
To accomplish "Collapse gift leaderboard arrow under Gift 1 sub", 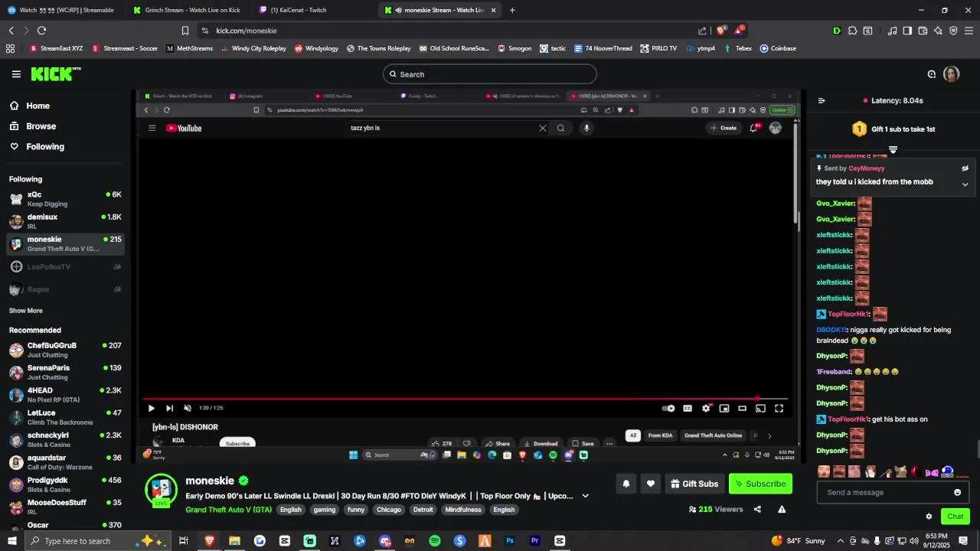I will pyautogui.click(x=893, y=149).
